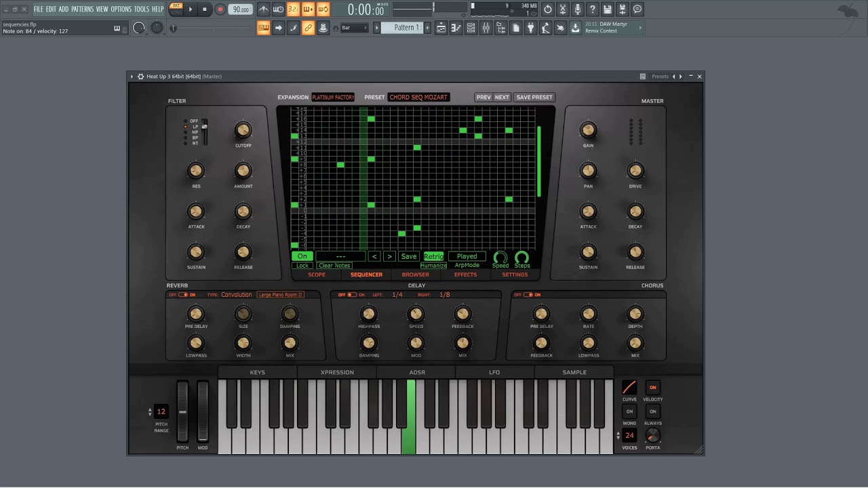Toggle the Reverb on/off switch
Image resolution: width=868 pixels, height=488 pixels.
182,295
